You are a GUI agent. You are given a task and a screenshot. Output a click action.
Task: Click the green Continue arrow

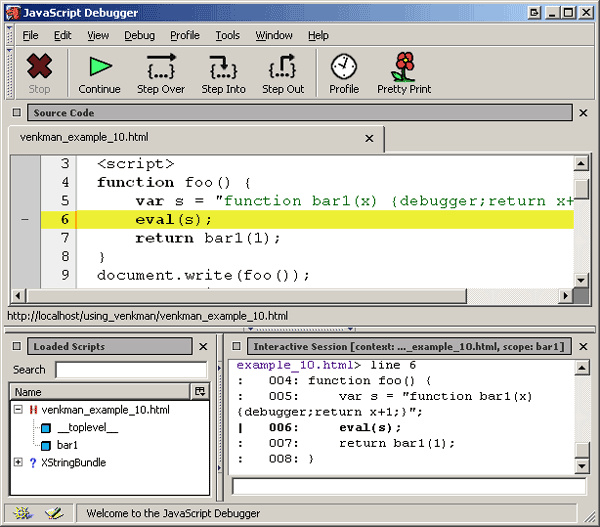click(x=100, y=67)
